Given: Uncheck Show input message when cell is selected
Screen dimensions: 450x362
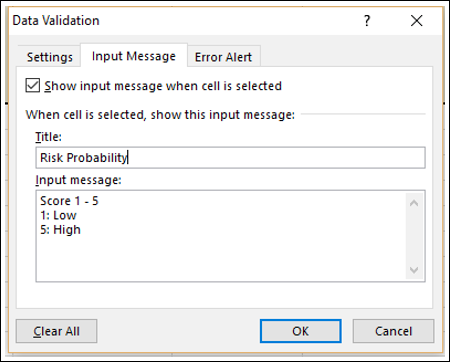Looking at the screenshot, I should coord(33,86).
